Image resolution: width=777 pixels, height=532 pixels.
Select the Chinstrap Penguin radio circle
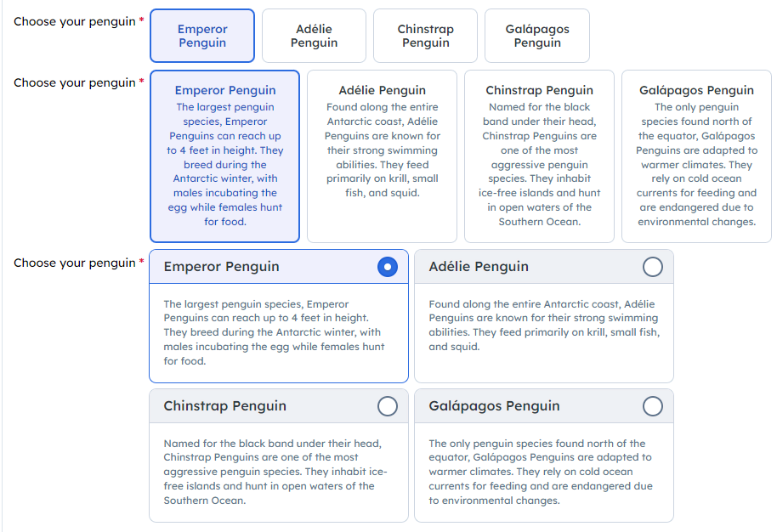pyautogui.click(x=388, y=406)
